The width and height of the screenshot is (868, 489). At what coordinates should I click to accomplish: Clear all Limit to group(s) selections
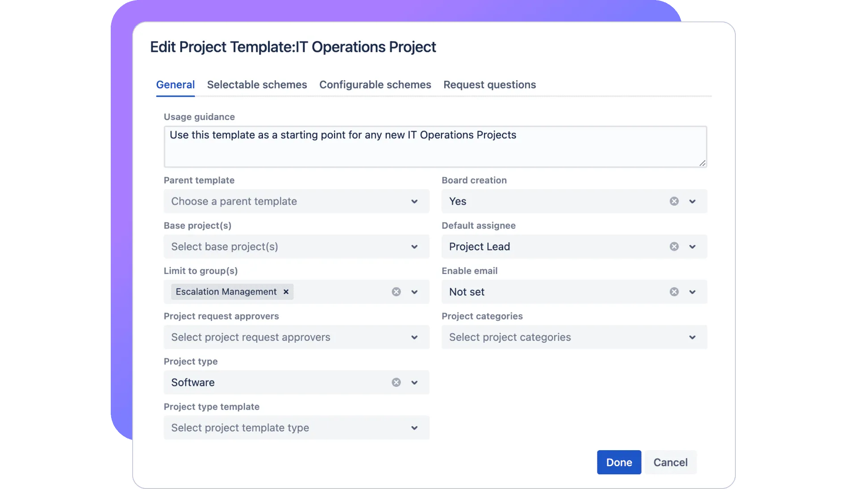coord(396,292)
